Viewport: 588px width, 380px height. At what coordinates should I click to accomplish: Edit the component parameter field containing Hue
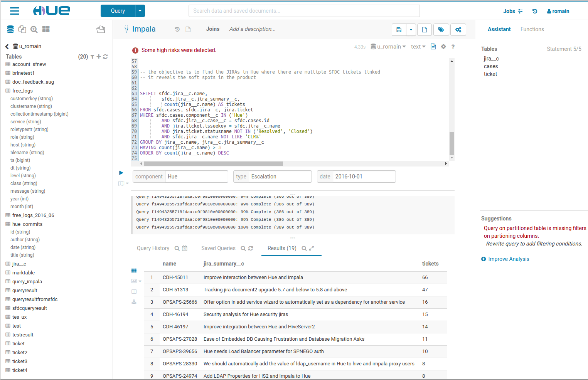point(197,177)
